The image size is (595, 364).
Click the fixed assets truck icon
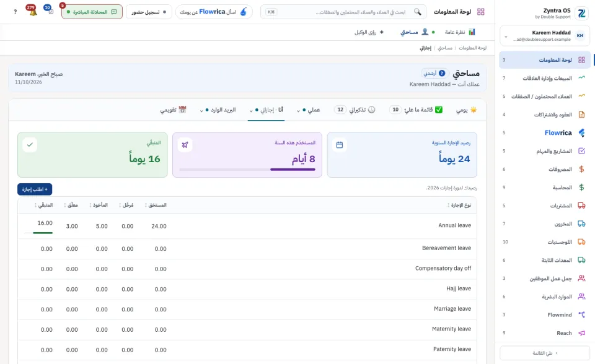tap(581, 260)
